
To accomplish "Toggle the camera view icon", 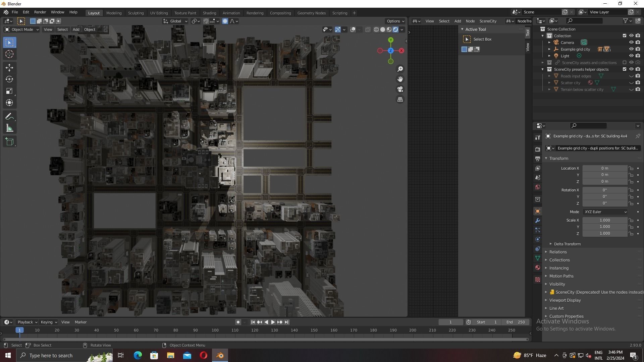I will point(400,89).
